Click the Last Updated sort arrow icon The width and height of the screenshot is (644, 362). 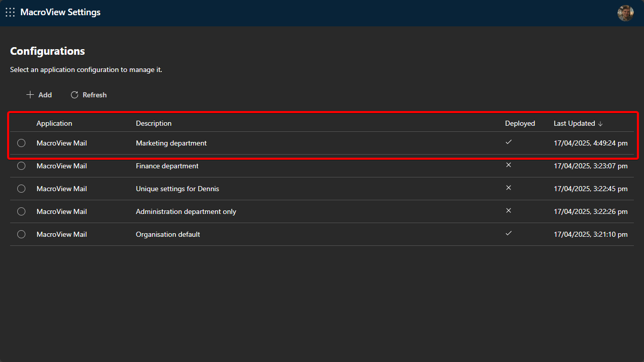pyautogui.click(x=600, y=124)
